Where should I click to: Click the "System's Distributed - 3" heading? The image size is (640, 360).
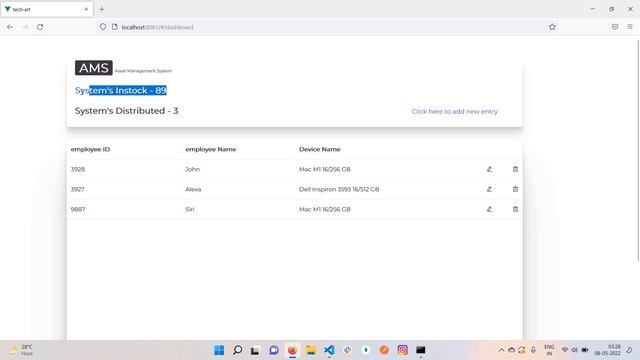pos(127,111)
